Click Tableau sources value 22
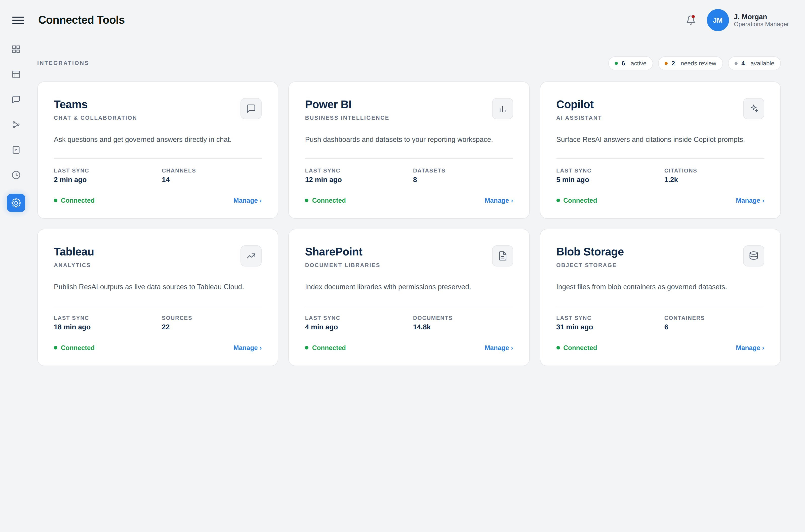Image resolution: width=805 pixels, height=532 pixels. tap(166, 327)
